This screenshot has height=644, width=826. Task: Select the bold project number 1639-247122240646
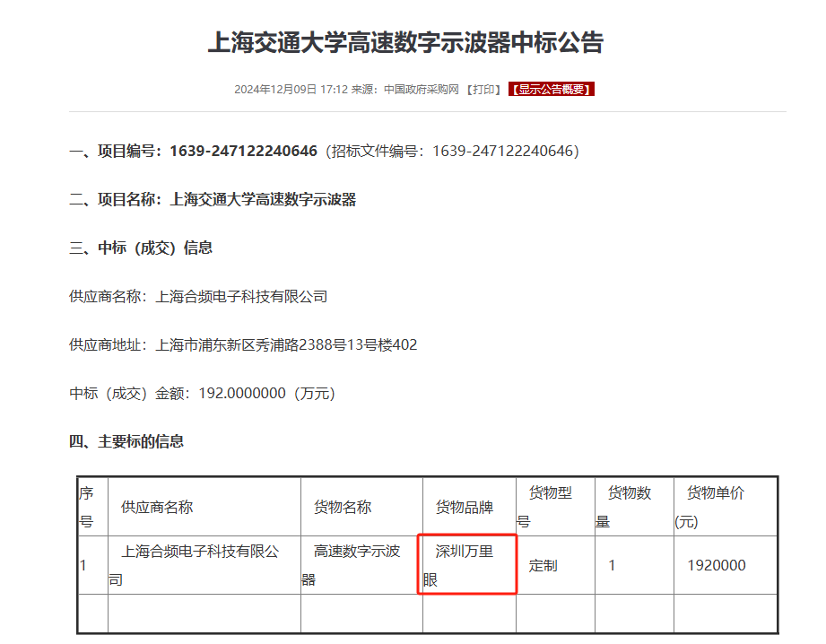pyautogui.click(x=243, y=151)
